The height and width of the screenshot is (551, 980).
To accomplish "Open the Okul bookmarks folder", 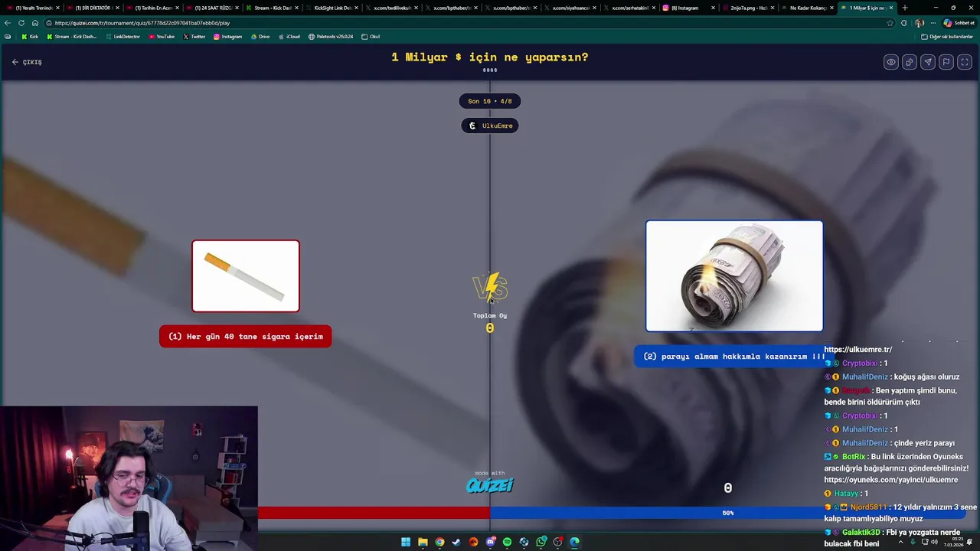I will [x=371, y=37].
